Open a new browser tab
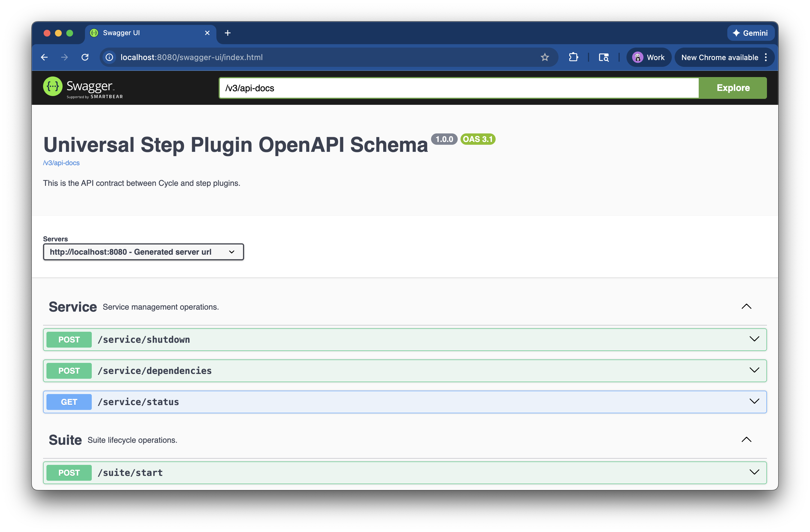The height and width of the screenshot is (532, 810). pyautogui.click(x=227, y=33)
